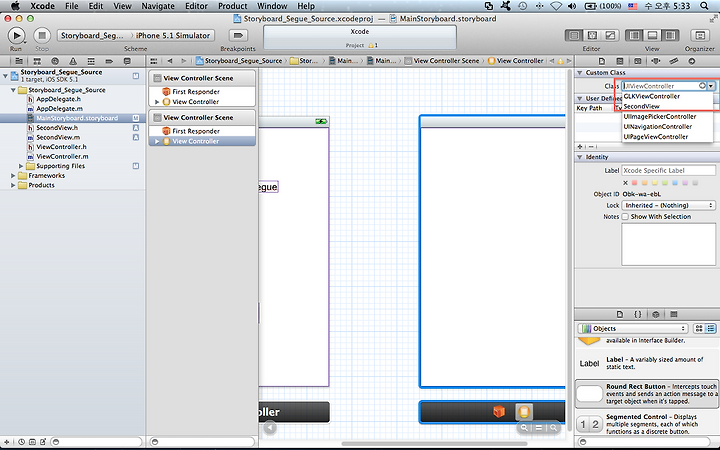Open the Window menu
Screen dimensions: 720x450
(272, 6)
